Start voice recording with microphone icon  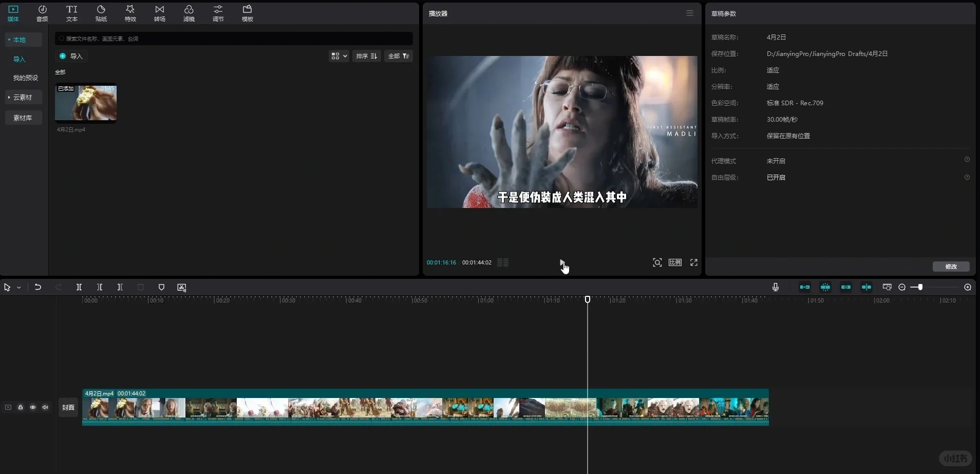(x=776, y=287)
